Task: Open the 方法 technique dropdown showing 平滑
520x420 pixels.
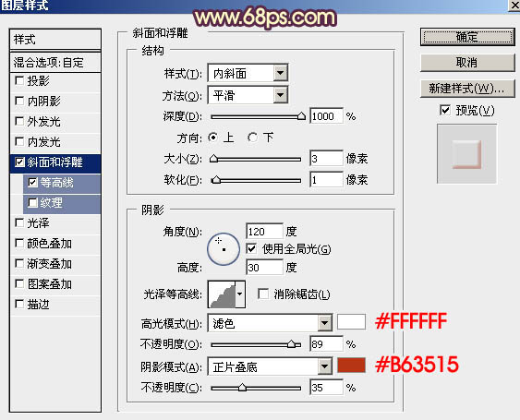Action: tap(248, 95)
